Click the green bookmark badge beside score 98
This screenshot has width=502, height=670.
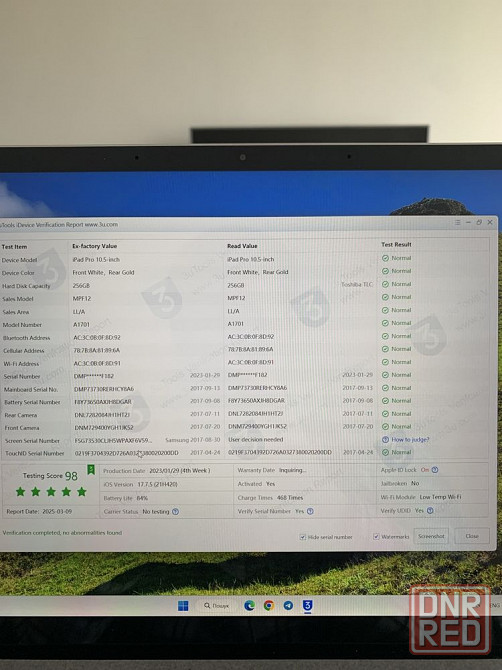click(x=91, y=470)
